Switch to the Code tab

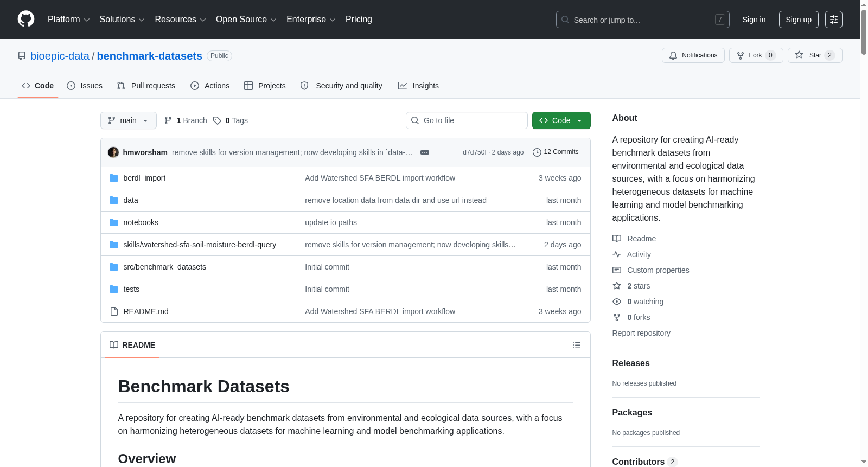38,86
